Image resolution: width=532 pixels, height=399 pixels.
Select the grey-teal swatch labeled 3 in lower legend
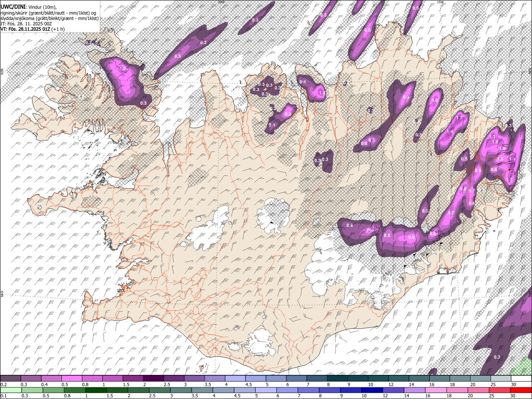tap(181, 390)
